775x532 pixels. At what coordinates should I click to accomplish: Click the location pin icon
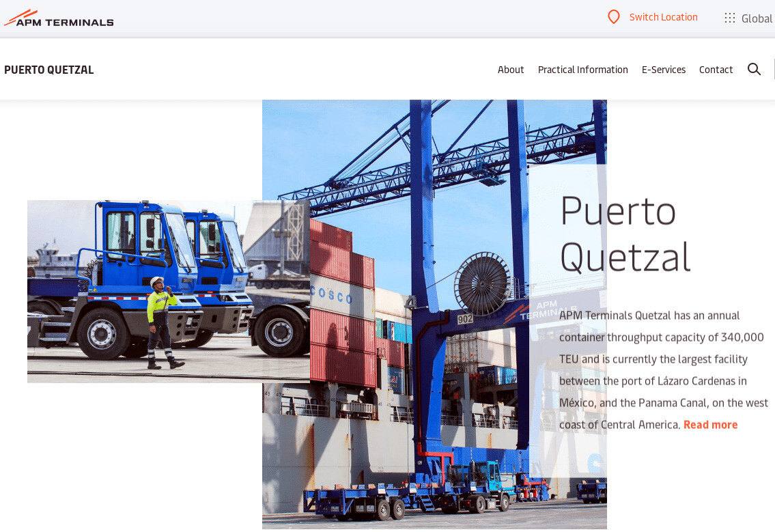click(x=613, y=17)
